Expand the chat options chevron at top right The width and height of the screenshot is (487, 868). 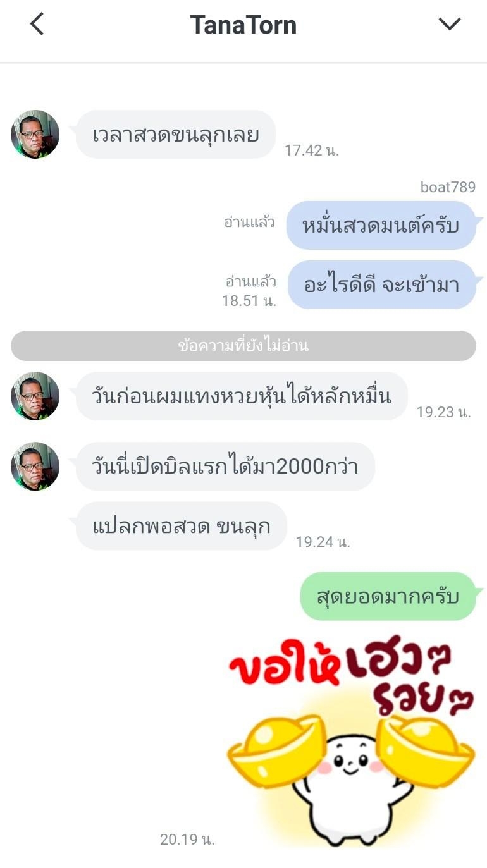click(x=450, y=24)
